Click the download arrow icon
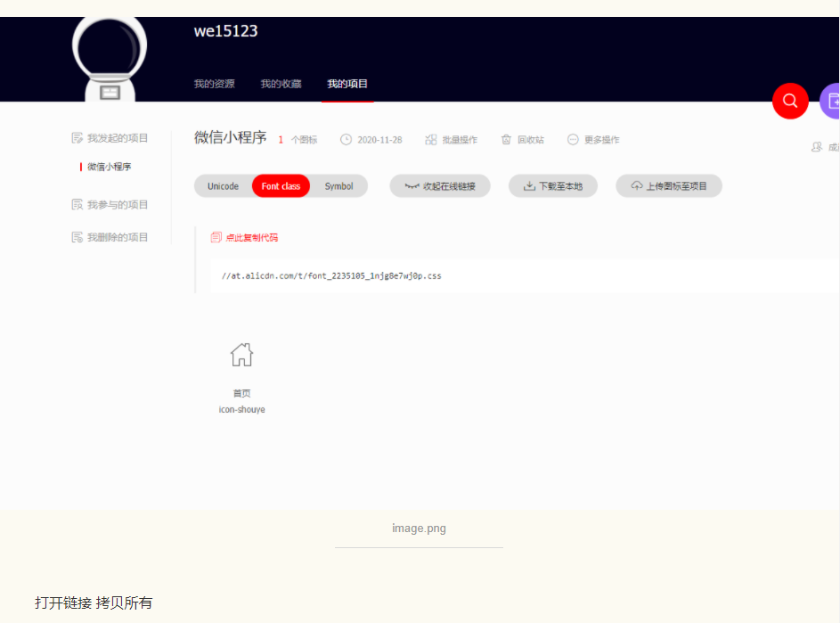The image size is (840, 623). tap(529, 186)
